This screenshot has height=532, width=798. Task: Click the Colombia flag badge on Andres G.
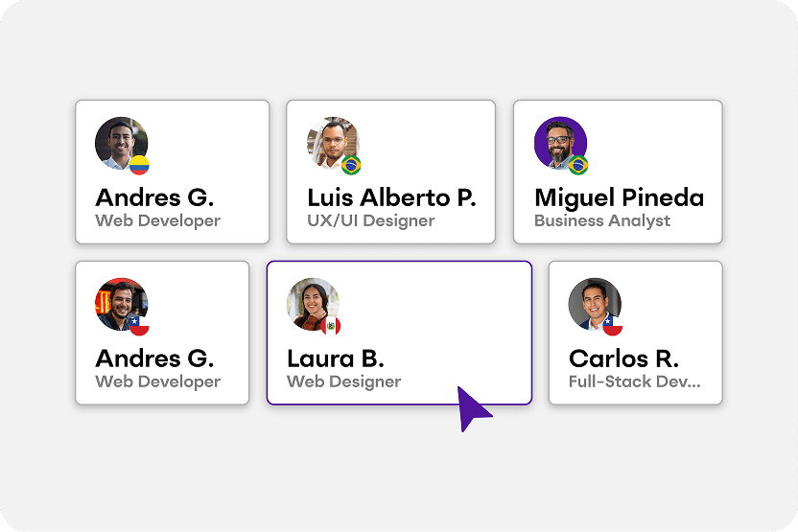[x=140, y=165]
